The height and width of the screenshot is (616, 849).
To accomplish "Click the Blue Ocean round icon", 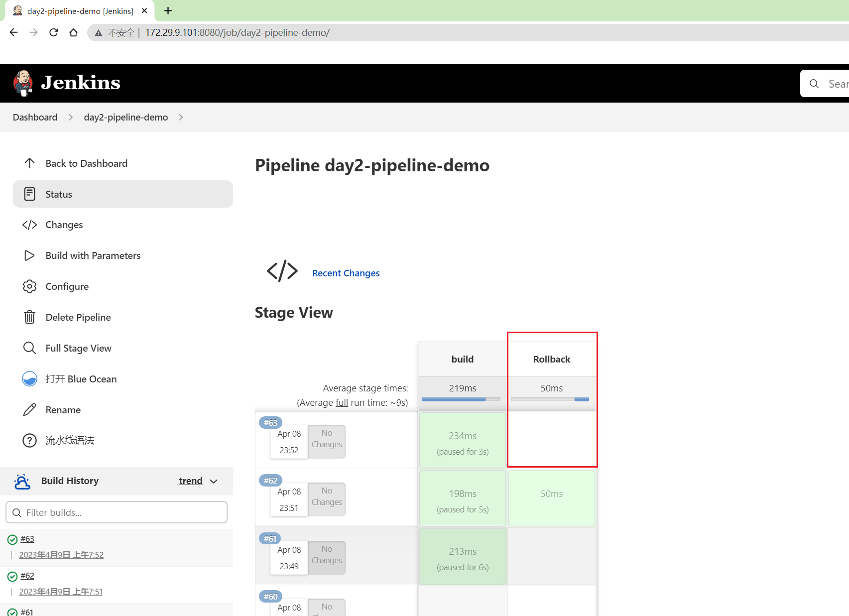I will pos(29,379).
